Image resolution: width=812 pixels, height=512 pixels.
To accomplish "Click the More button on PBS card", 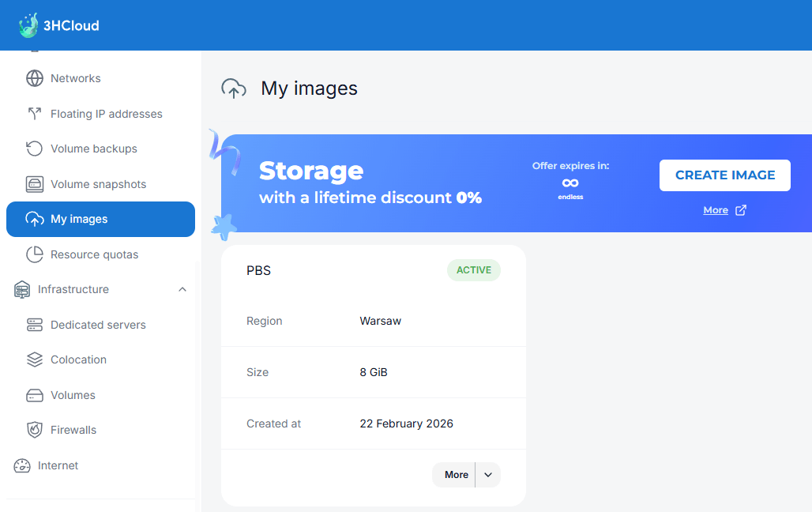I will tap(456, 475).
